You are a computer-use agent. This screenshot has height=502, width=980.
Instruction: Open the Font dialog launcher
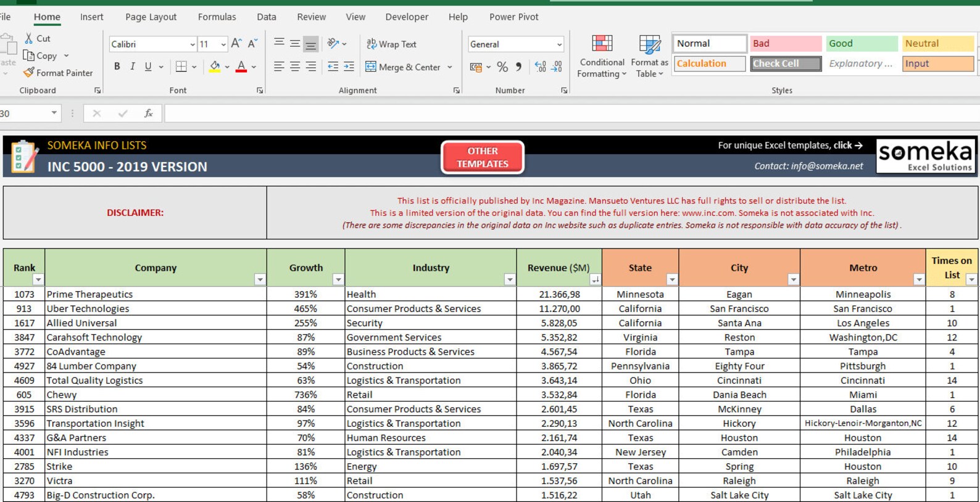(260, 91)
